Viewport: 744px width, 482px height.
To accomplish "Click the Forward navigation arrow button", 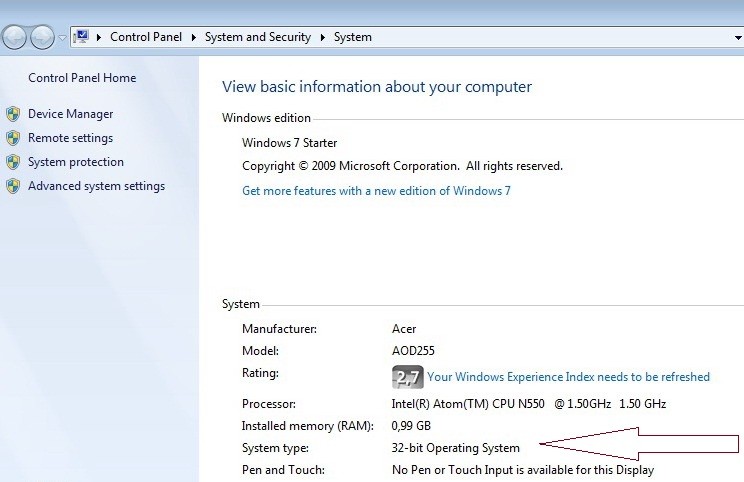I will (x=43, y=37).
